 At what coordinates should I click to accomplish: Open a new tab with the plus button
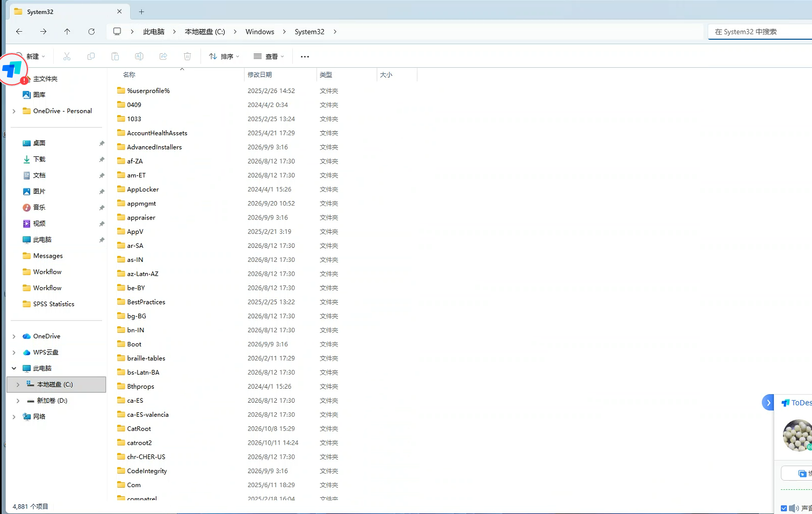click(141, 11)
